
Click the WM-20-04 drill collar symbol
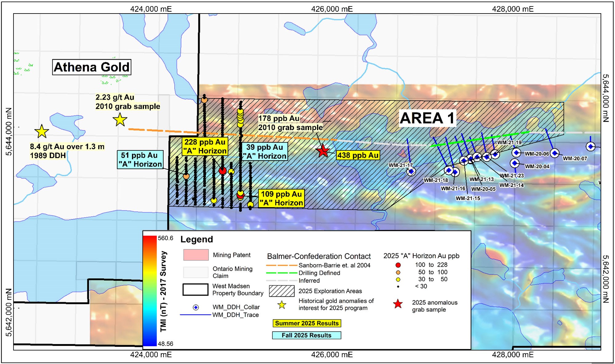point(515,163)
